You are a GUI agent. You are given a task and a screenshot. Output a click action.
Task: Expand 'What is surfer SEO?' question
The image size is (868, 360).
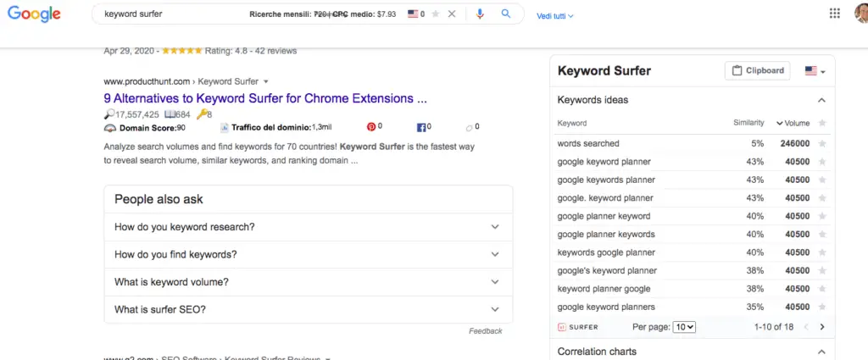[309, 310]
